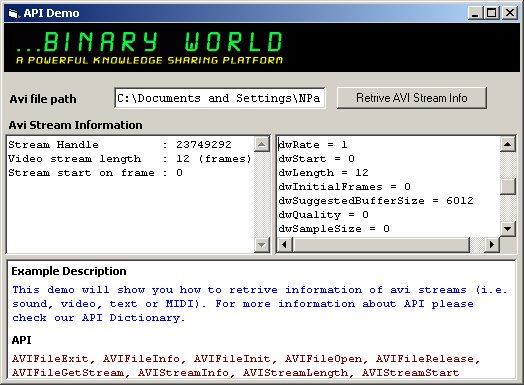Click the dwRate list's horizontal scroll thumb
Viewport: 524px width, 385px height.
[x=381, y=244]
